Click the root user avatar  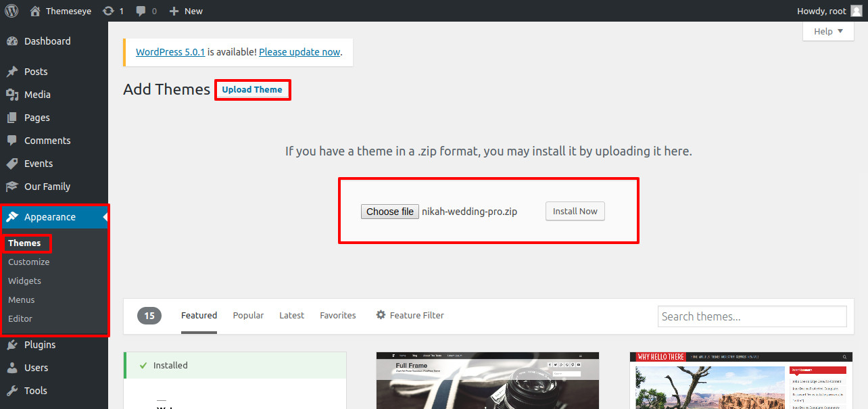click(x=856, y=11)
